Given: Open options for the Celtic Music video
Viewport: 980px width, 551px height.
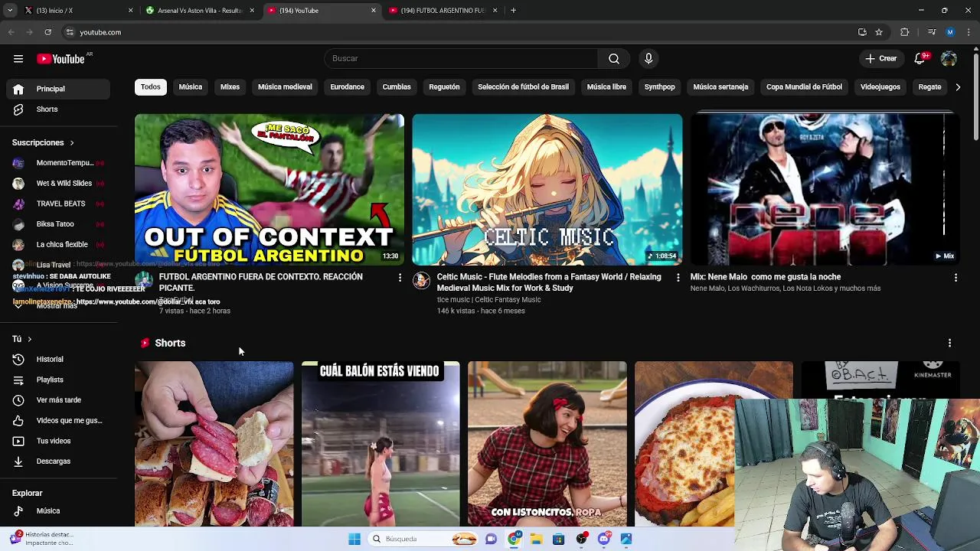Looking at the screenshot, I should [678, 278].
